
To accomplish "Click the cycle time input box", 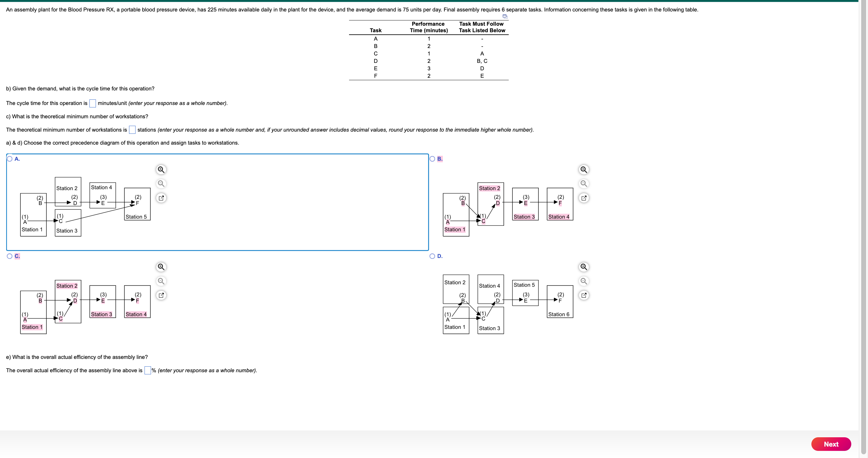I will (93, 103).
